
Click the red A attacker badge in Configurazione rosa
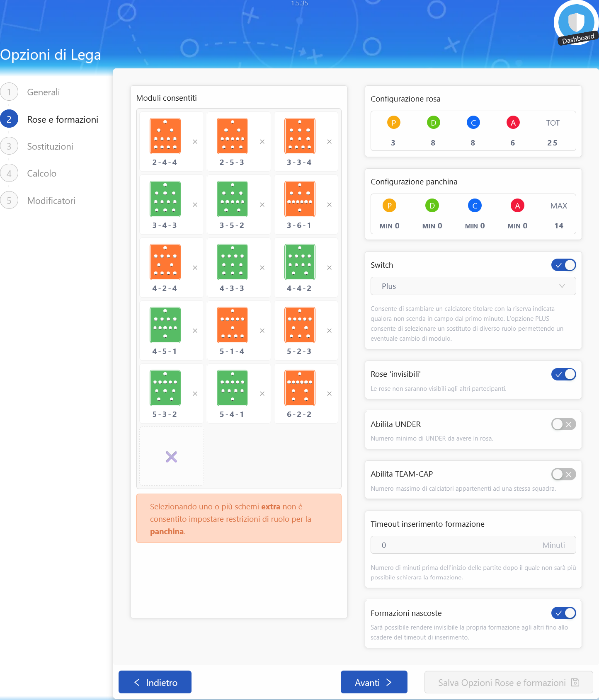pyautogui.click(x=513, y=123)
